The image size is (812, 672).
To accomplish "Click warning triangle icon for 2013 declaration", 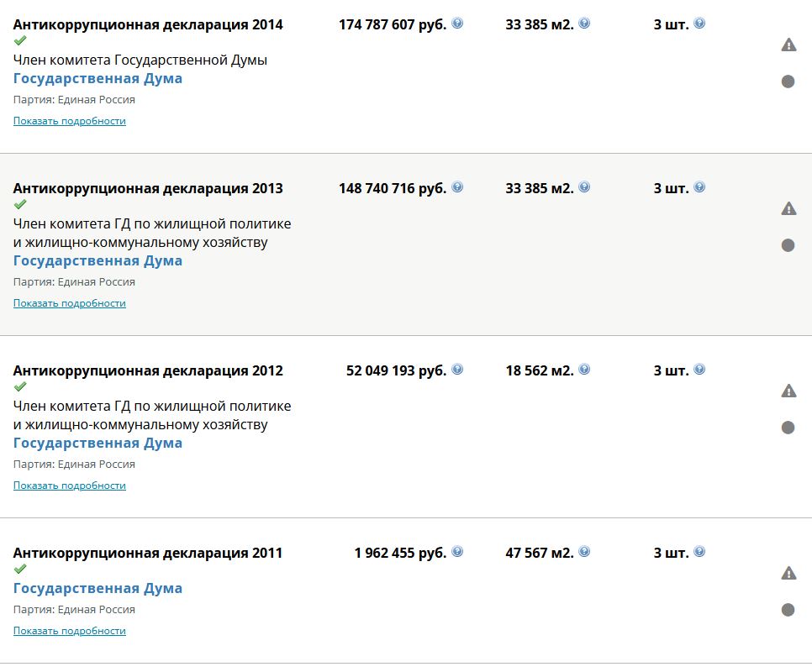I will [x=788, y=208].
